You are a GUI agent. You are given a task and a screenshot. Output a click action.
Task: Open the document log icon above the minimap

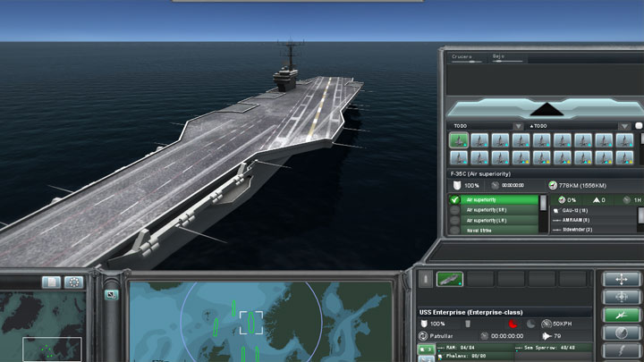[51, 282]
